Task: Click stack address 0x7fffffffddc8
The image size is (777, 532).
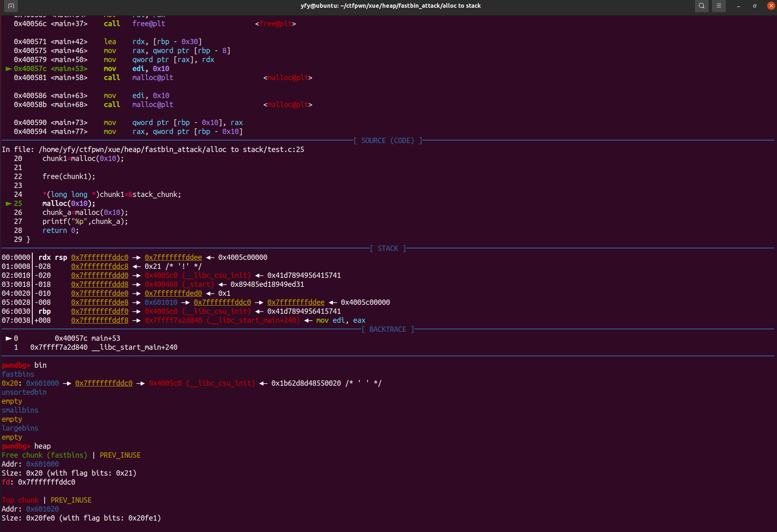Action: (100, 266)
